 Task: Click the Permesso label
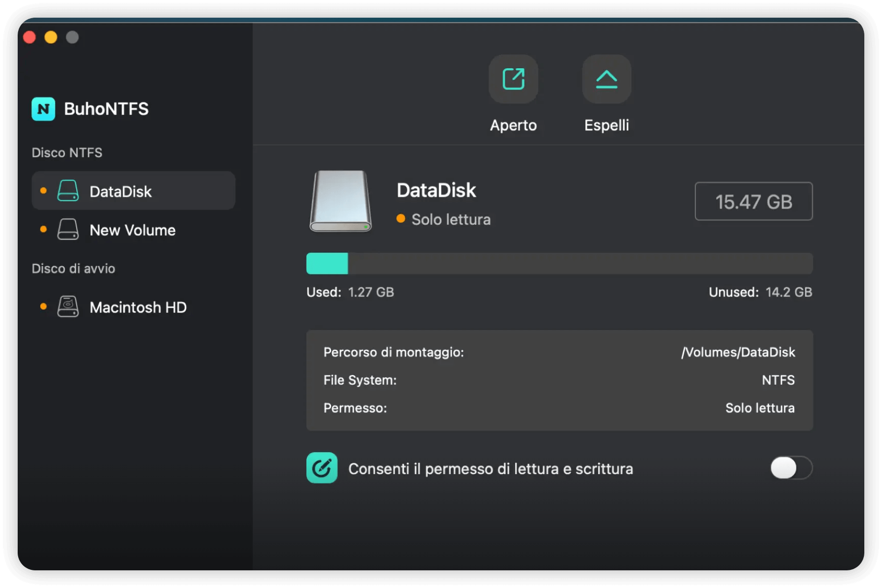[355, 408]
